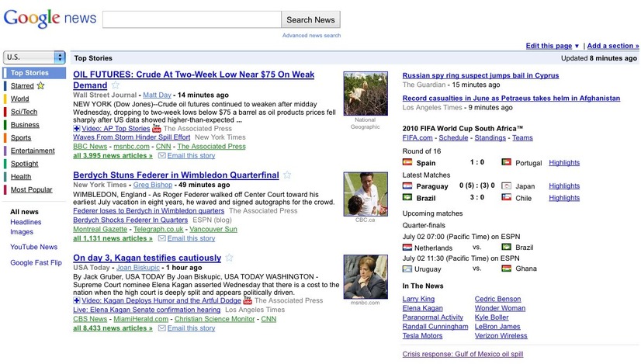Click the Search News button
The height and width of the screenshot is (364, 641).
310,19
